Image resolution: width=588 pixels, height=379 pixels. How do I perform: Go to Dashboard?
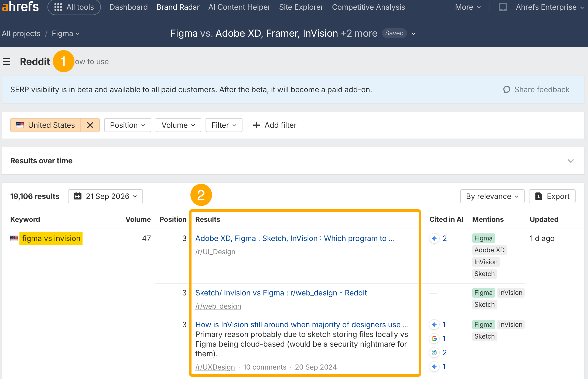pyautogui.click(x=129, y=7)
